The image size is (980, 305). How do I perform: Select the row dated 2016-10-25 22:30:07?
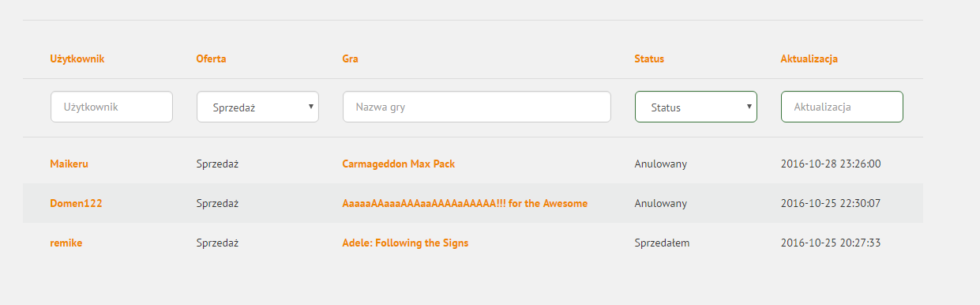(x=473, y=203)
